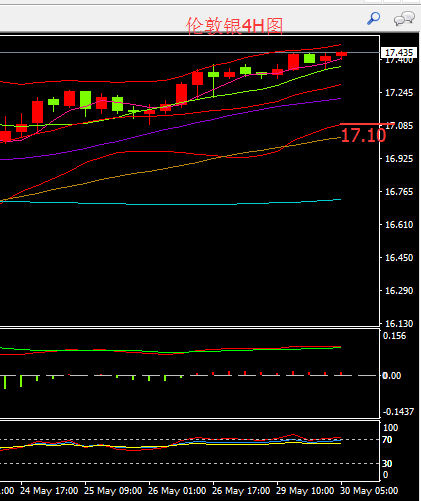Click the 16.450 price axis label
Screen dimensions: 421x501
point(399,258)
